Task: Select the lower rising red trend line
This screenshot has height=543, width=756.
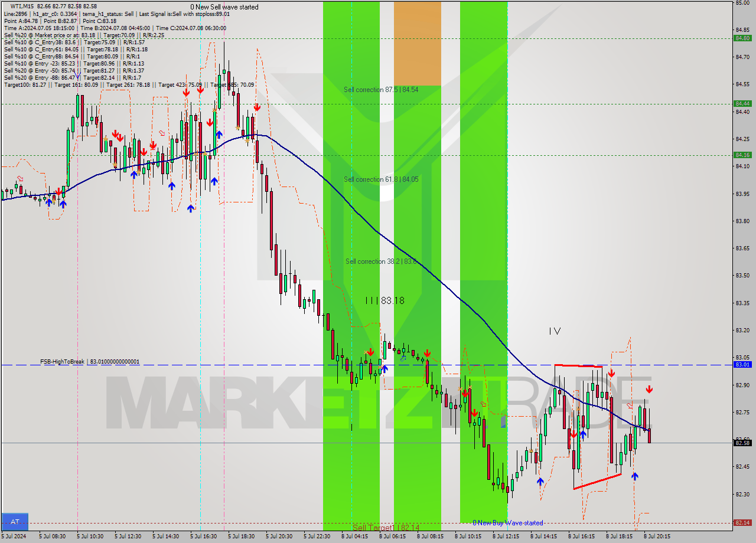Action: tap(597, 482)
